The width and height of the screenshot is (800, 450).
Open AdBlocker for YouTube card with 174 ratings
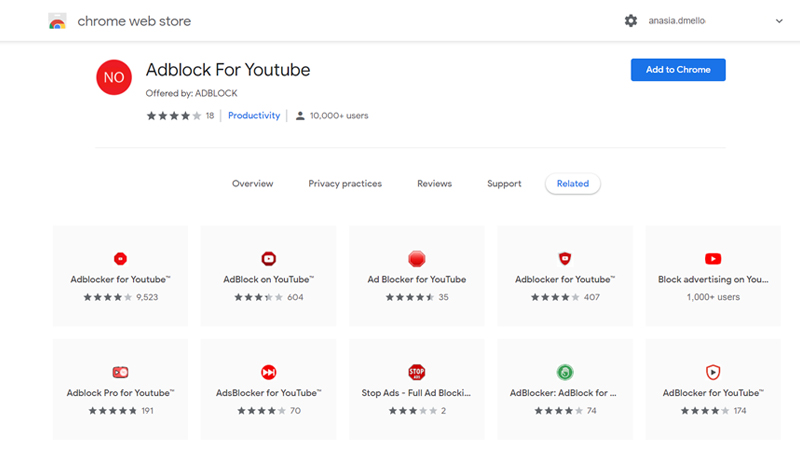pyautogui.click(x=713, y=389)
